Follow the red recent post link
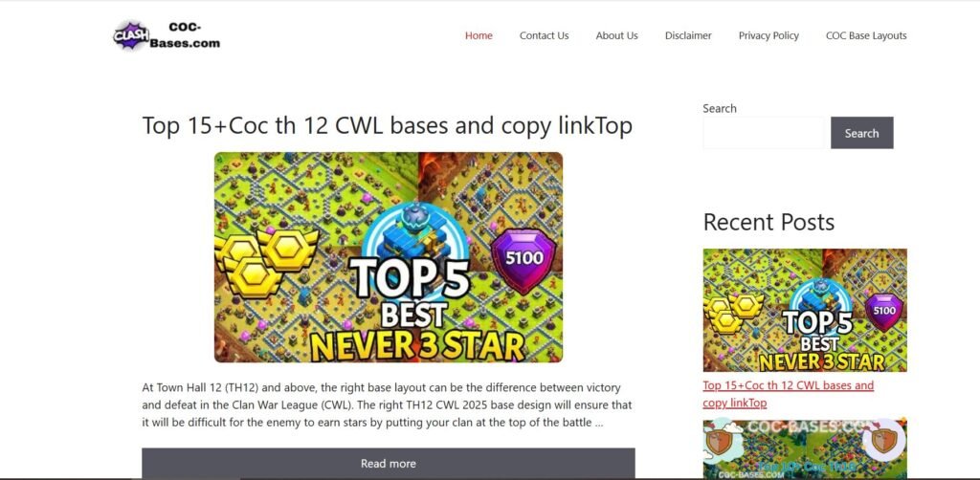 pyautogui.click(x=789, y=394)
